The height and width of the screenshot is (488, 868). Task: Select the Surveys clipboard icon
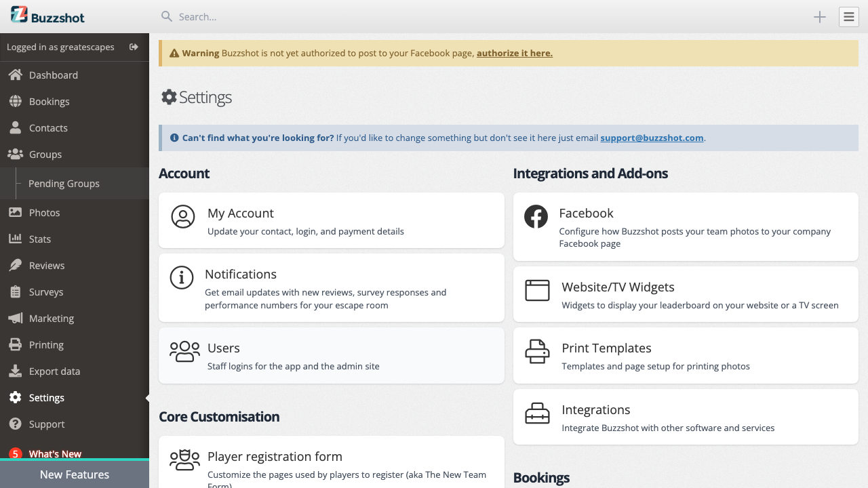pyautogui.click(x=15, y=291)
